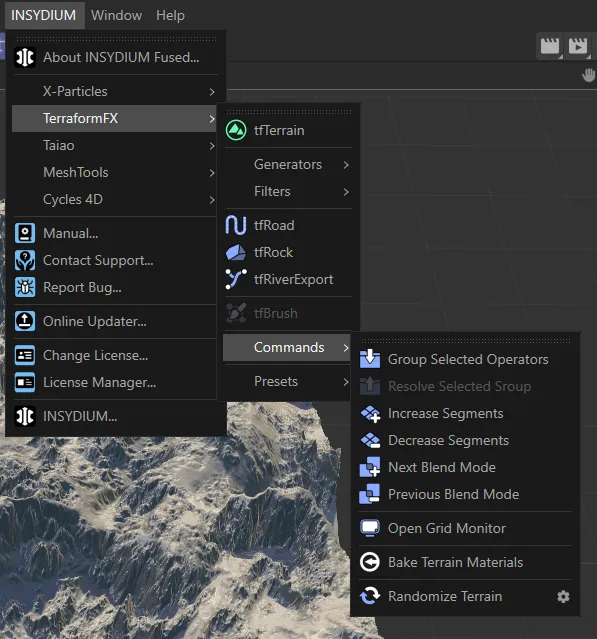Click the Contact Support hands icon

(25, 260)
